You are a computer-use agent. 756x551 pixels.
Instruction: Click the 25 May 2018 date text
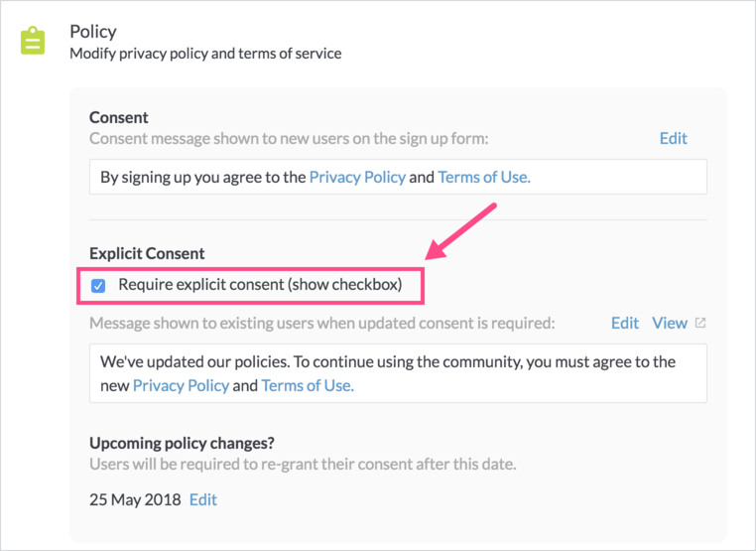pyautogui.click(x=135, y=499)
